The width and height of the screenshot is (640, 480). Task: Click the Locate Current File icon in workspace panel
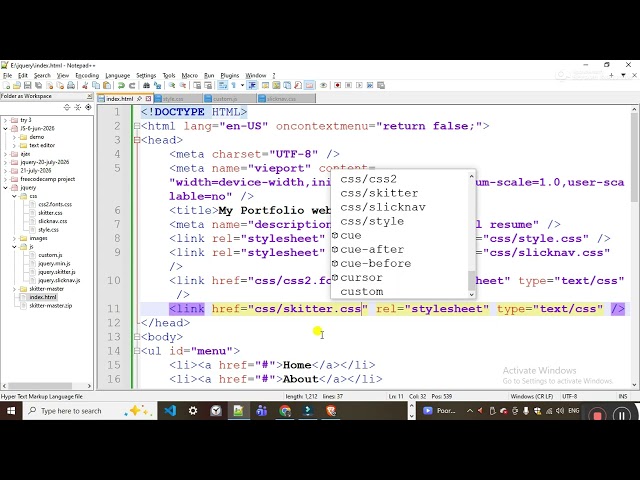tap(88, 107)
